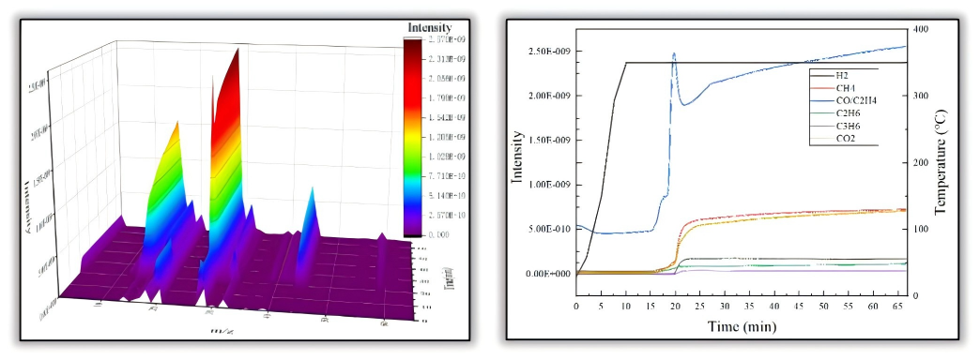
Task: Click the rainbow intensity color bar
Action: tap(412, 137)
